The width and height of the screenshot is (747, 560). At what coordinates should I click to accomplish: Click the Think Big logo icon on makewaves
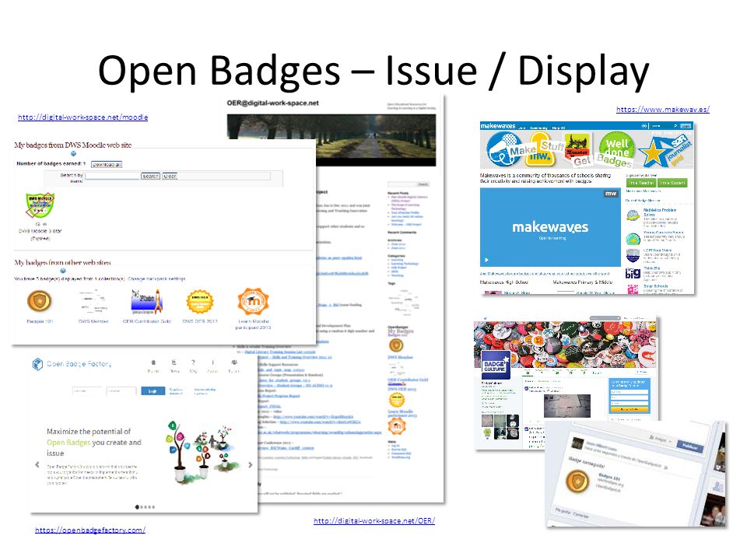(x=633, y=273)
